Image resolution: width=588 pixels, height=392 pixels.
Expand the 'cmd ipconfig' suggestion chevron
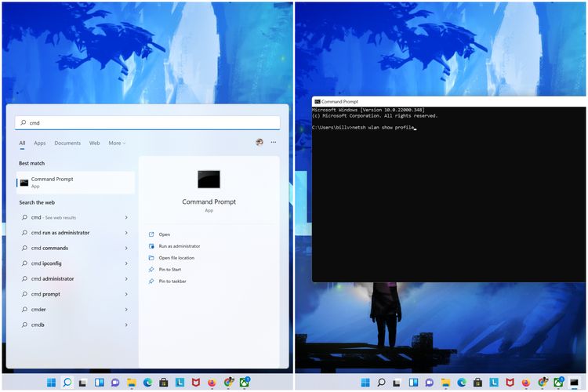(x=126, y=263)
